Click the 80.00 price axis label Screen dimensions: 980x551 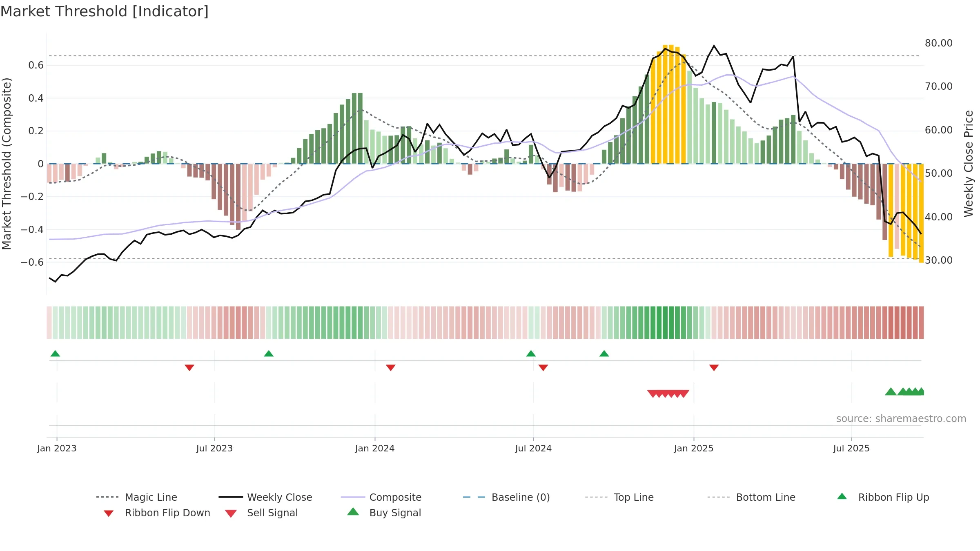[x=939, y=43]
